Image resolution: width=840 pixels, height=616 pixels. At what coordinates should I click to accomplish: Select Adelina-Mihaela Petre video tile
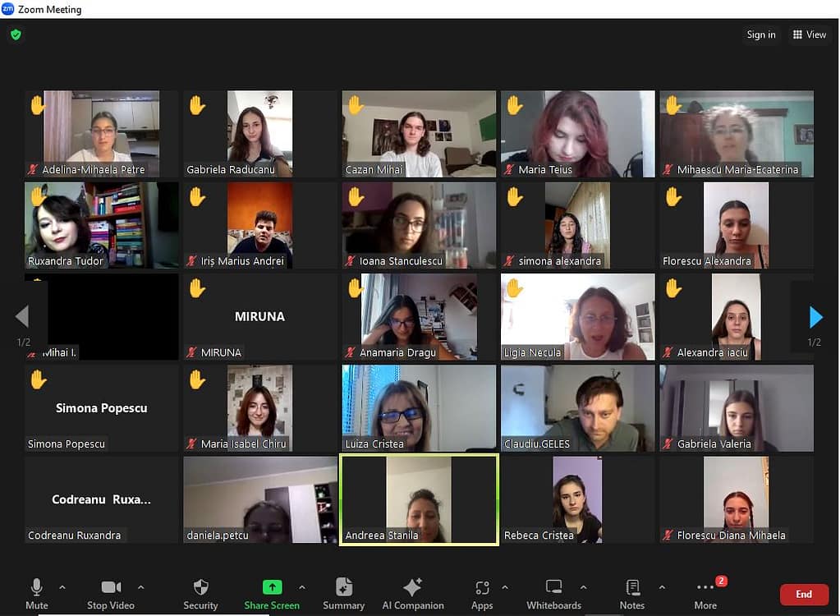(x=101, y=133)
